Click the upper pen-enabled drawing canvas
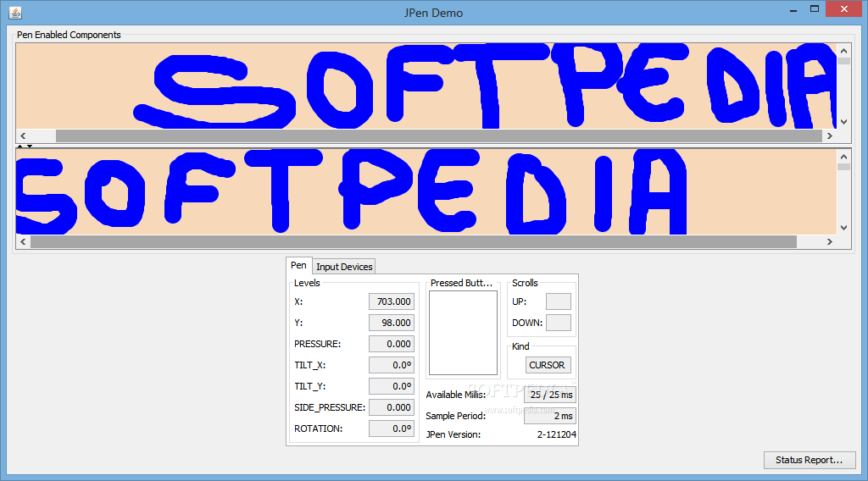 tap(426, 86)
